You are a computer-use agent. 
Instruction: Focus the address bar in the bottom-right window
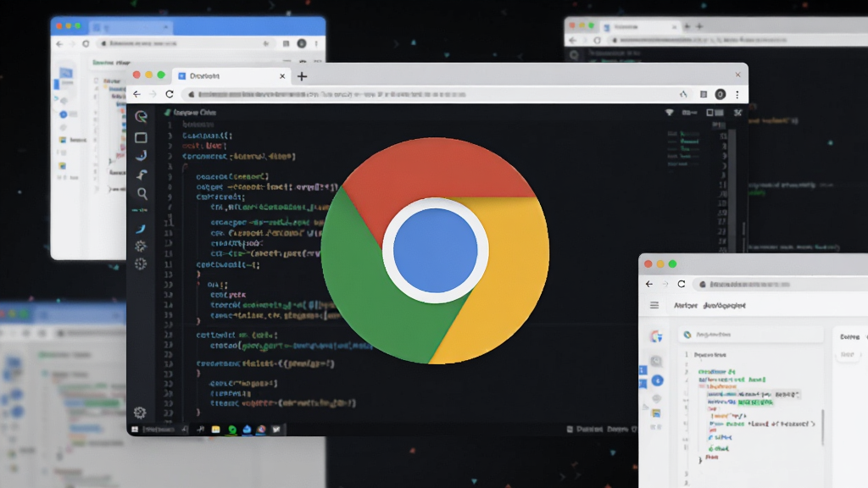point(781,285)
